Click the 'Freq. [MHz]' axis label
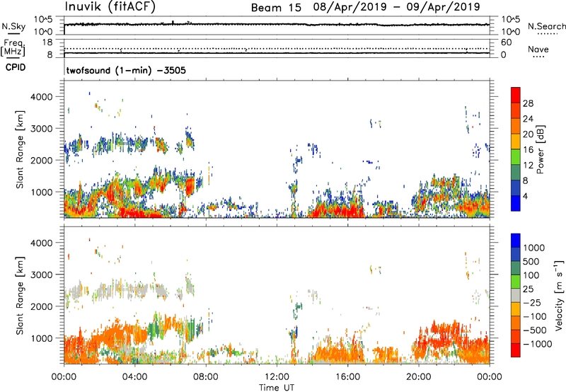566x392 pixels. click(13, 48)
